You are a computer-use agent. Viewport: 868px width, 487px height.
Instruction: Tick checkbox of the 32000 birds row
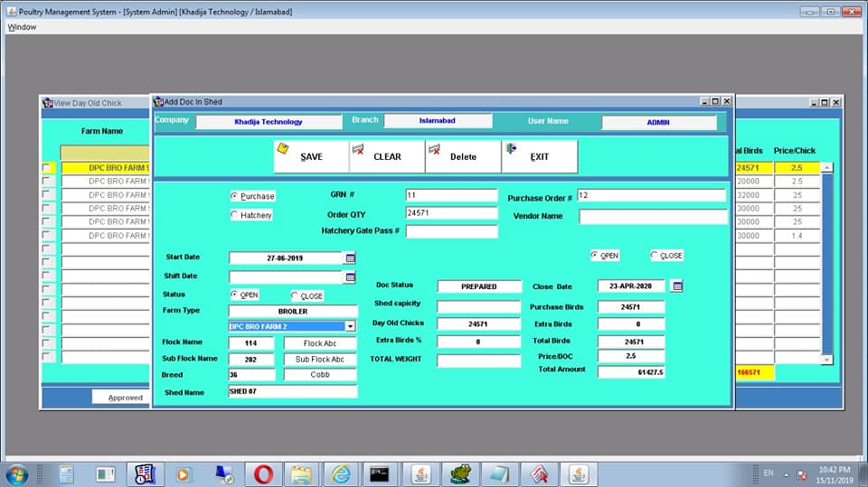pyautogui.click(x=46, y=195)
